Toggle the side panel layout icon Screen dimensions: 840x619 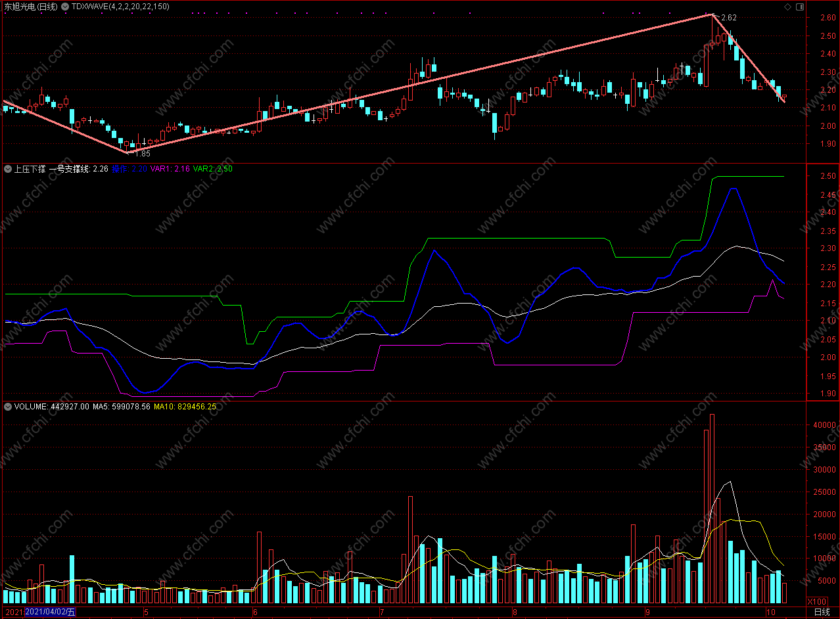coord(799,7)
